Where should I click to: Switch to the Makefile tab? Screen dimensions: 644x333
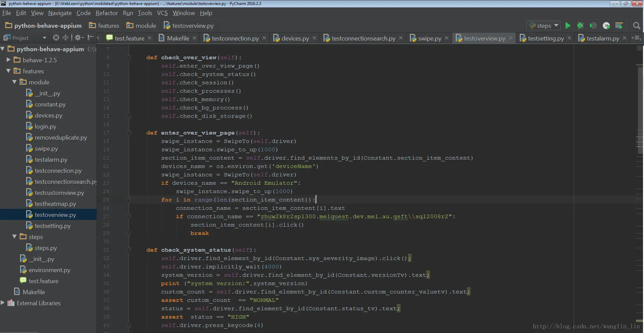(x=178, y=38)
